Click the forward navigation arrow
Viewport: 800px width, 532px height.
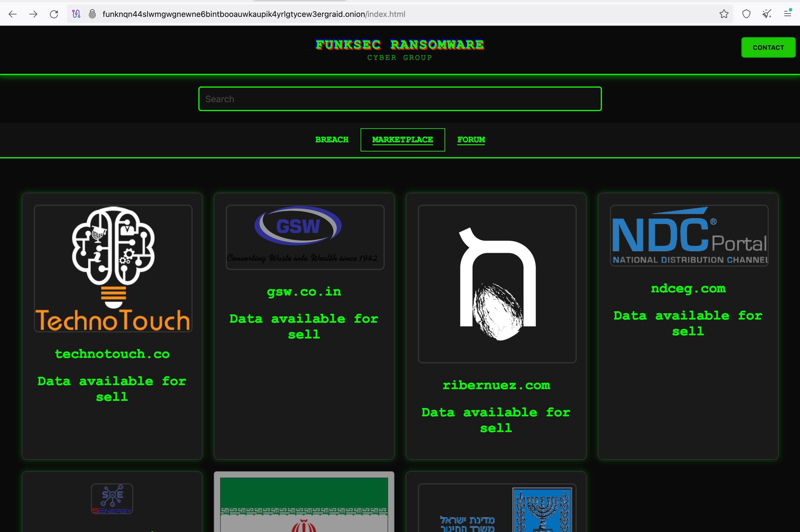[33, 14]
